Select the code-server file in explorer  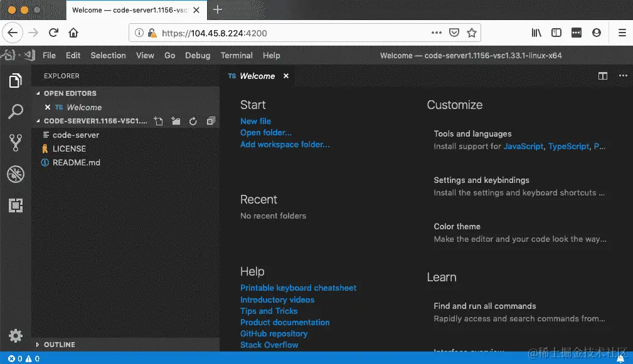coord(125,135)
